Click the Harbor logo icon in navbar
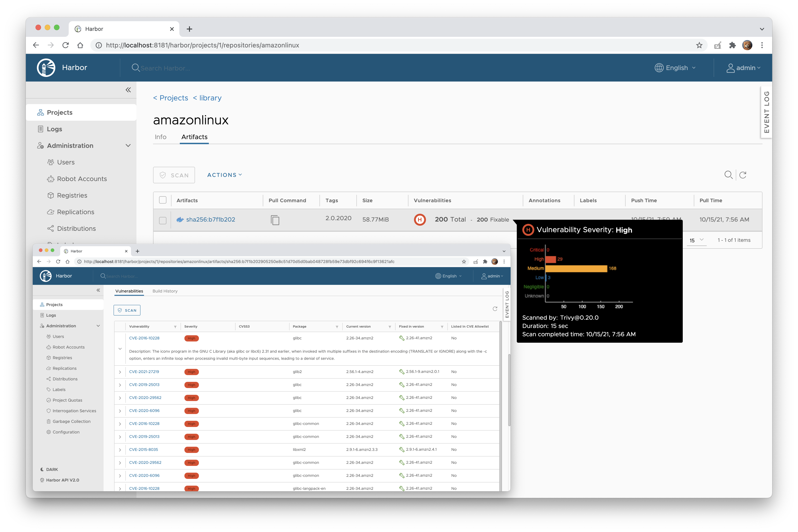Screen dimensions: 798x532 point(46,67)
